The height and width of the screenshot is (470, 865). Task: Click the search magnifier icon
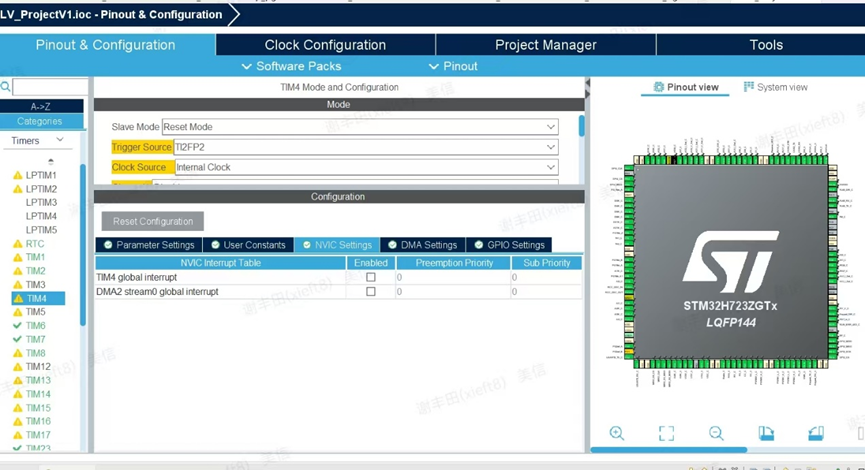pos(6,87)
